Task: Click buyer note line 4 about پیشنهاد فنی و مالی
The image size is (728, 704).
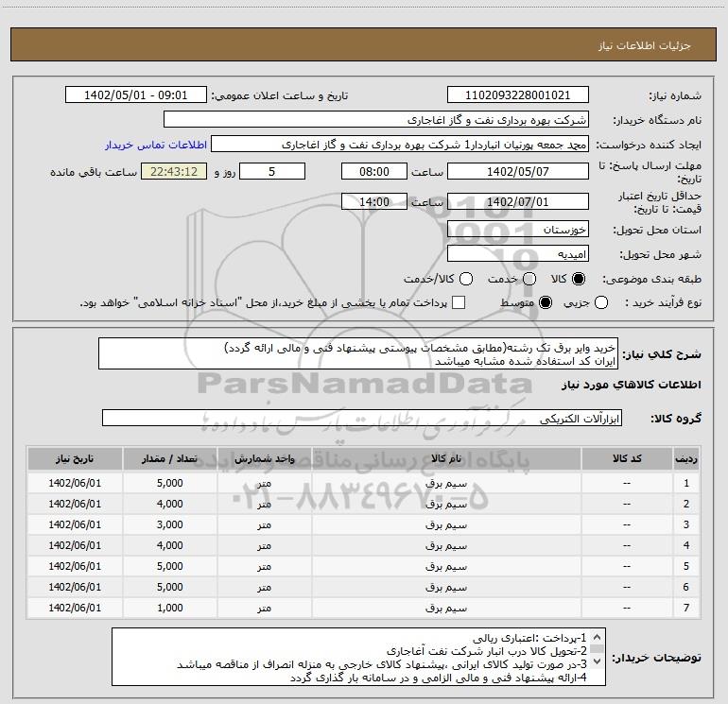Action: [439, 678]
